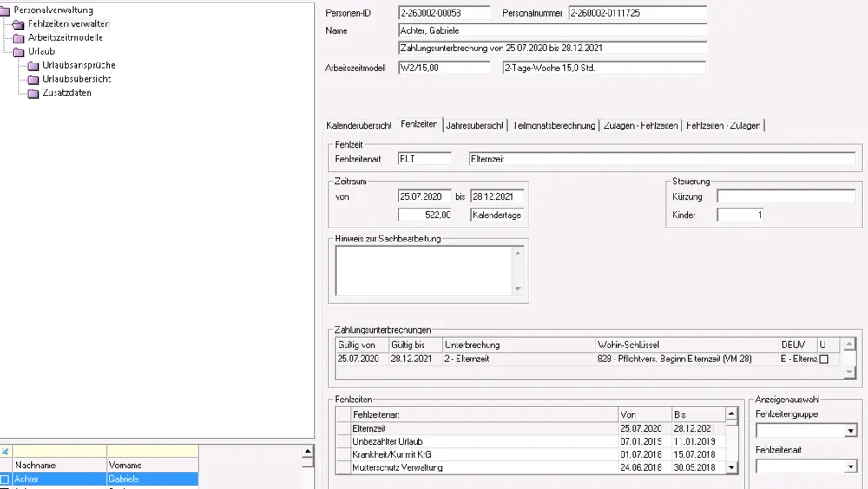
Task: Switch to the Jahresübersicht tab
Action: tap(474, 125)
